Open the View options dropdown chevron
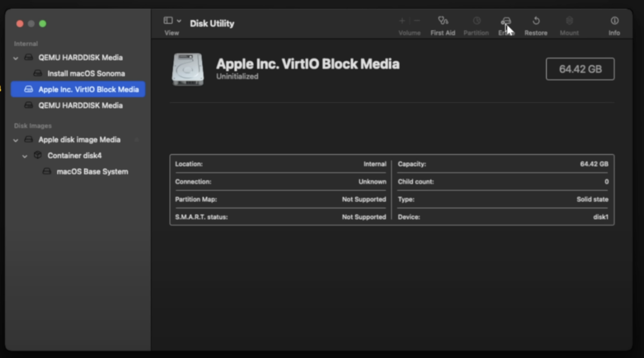Viewport: 644px width, 358px height. 179,21
